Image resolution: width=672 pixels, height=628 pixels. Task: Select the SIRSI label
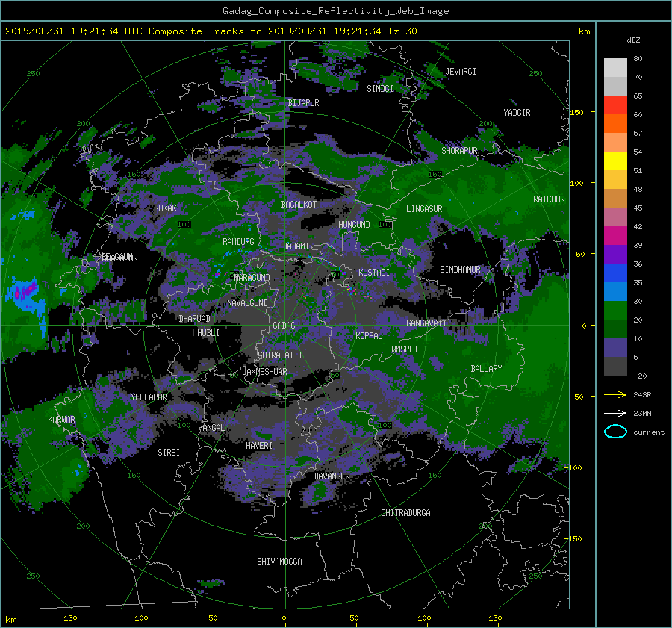click(x=169, y=453)
